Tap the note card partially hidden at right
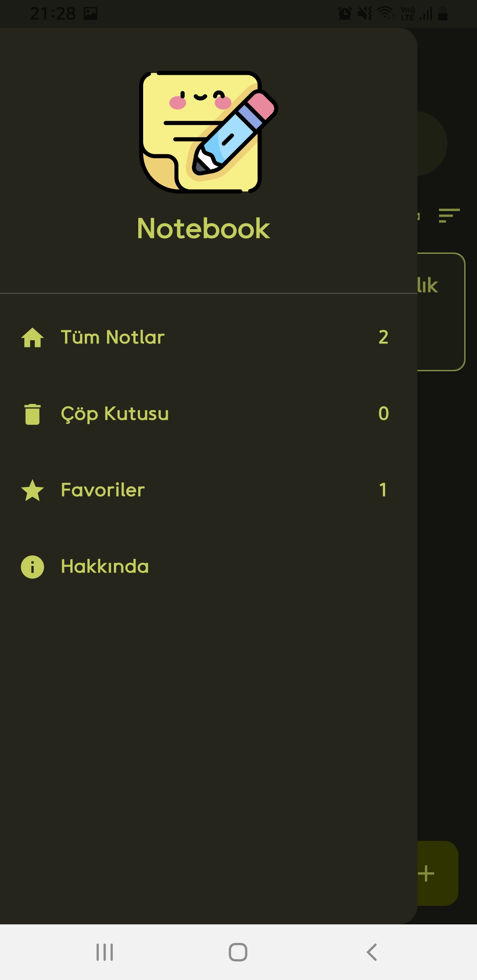 tap(441, 312)
